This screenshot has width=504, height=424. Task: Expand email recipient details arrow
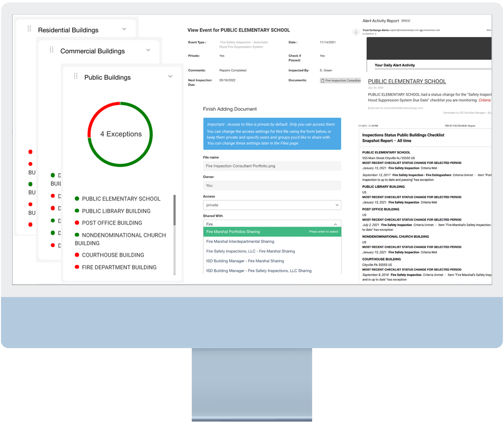pyautogui.click(x=377, y=34)
